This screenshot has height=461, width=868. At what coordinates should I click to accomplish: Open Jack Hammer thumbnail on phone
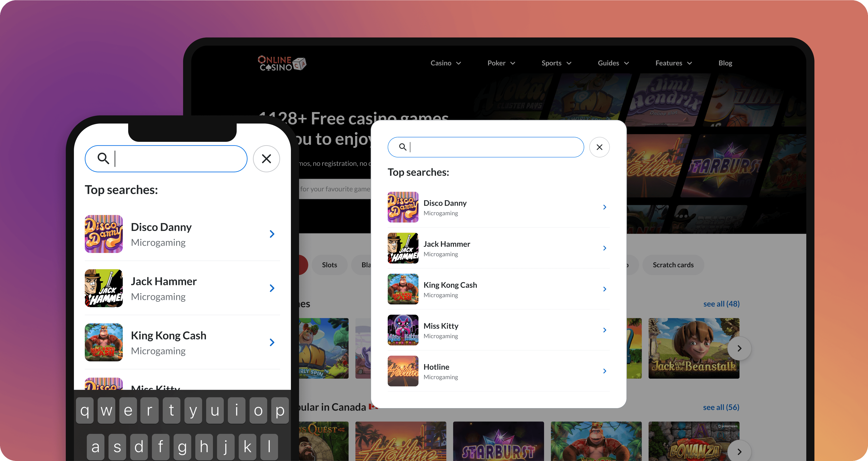point(104,288)
